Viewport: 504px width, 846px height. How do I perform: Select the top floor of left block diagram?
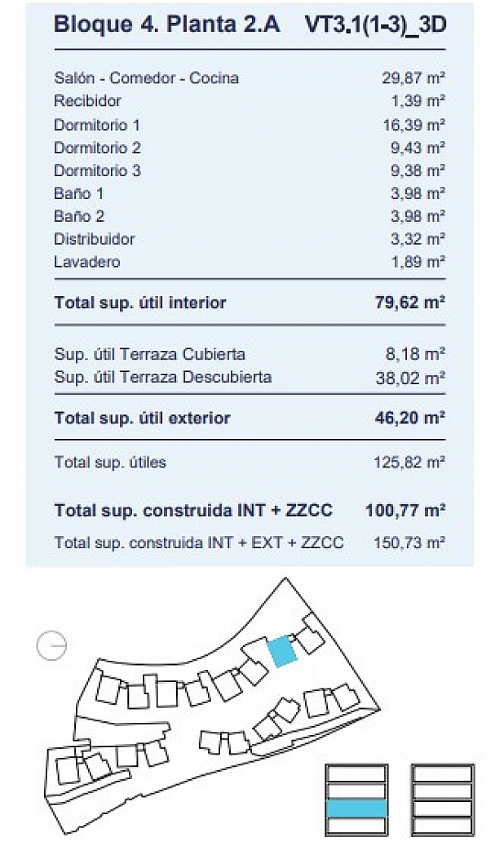click(x=356, y=774)
